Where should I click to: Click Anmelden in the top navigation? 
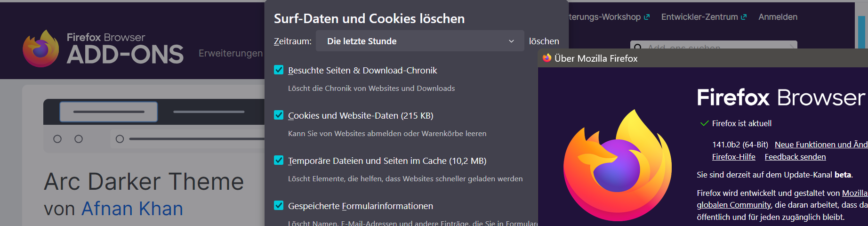click(x=778, y=17)
